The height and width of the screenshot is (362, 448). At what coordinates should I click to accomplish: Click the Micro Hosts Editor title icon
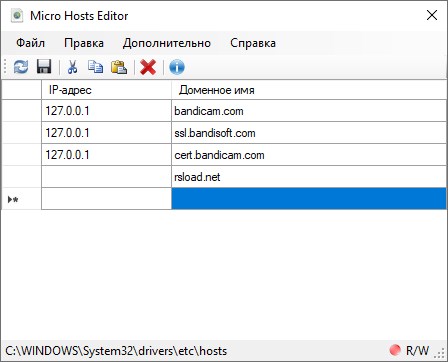click(x=17, y=16)
